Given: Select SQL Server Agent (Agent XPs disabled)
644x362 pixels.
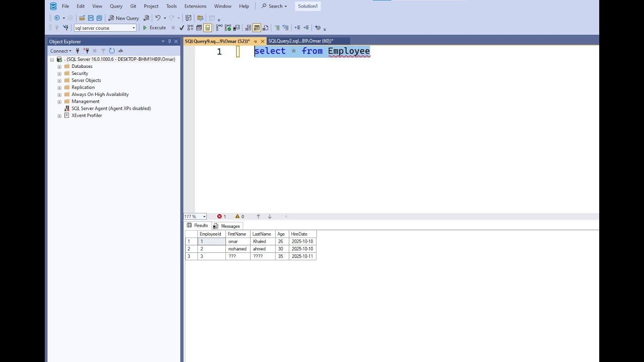Looking at the screenshot, I should coord(111,109).
